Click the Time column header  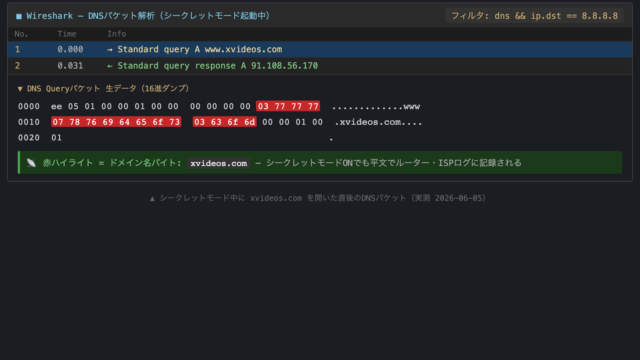(67, 34)
